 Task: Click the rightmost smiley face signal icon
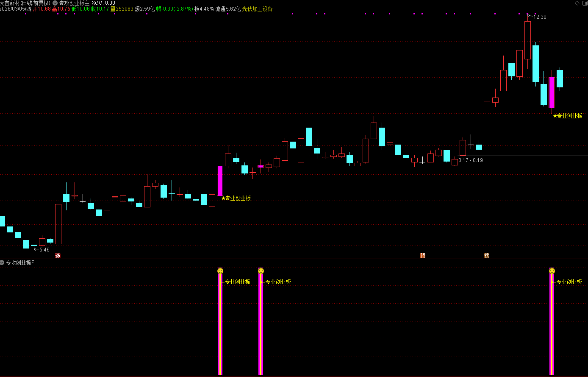pyautogui.click(x=552, y=271)
